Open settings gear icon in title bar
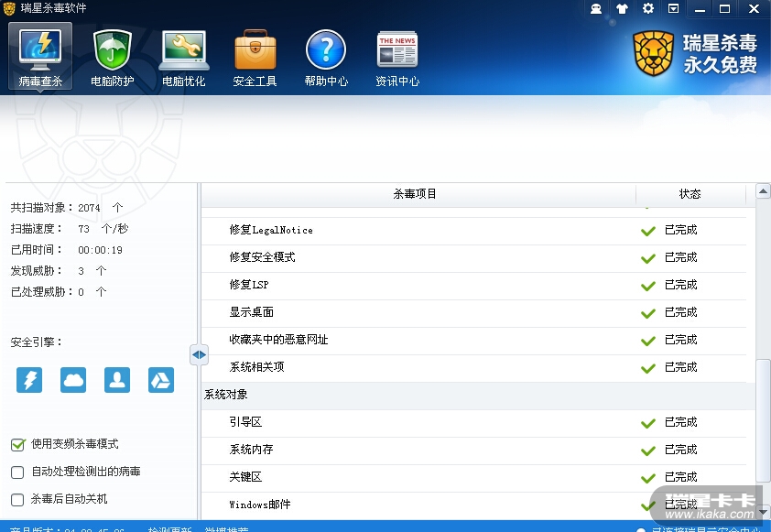This screenshot has width=771, height=532. pyautogui.click(x=648, y=8)
